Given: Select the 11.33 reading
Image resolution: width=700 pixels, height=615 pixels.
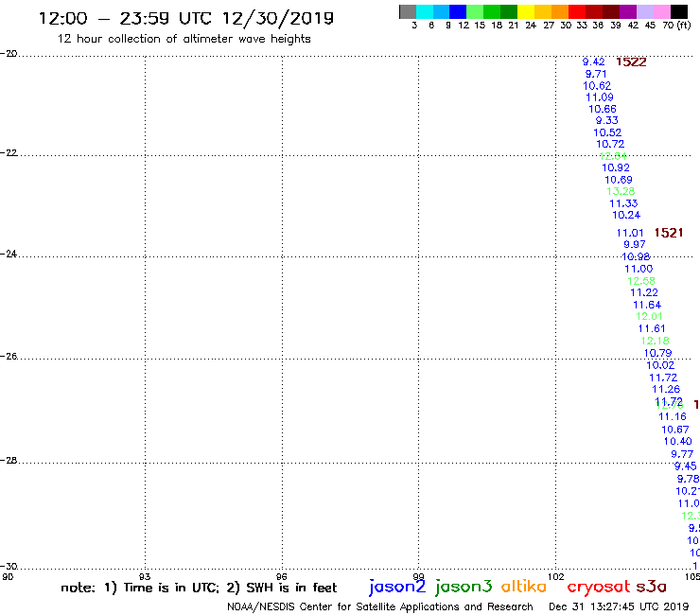Looking at the screenshot, I should point(623,203).
